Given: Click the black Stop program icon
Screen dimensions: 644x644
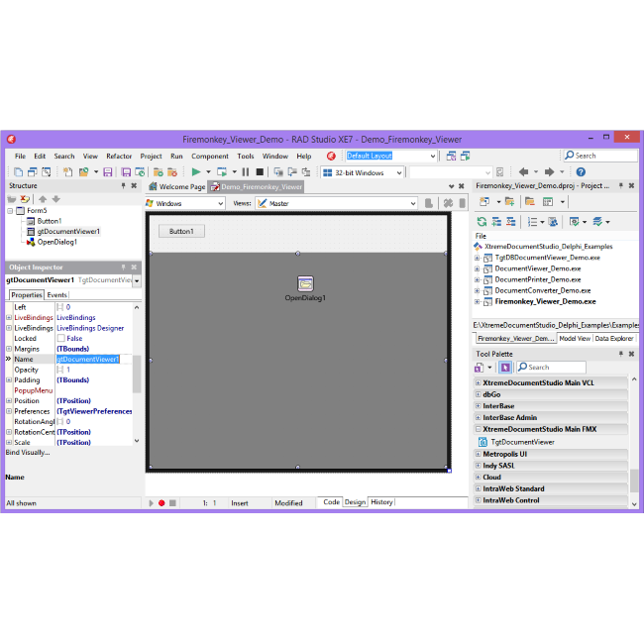Looking at the screenshot, I should click(260, 172).
